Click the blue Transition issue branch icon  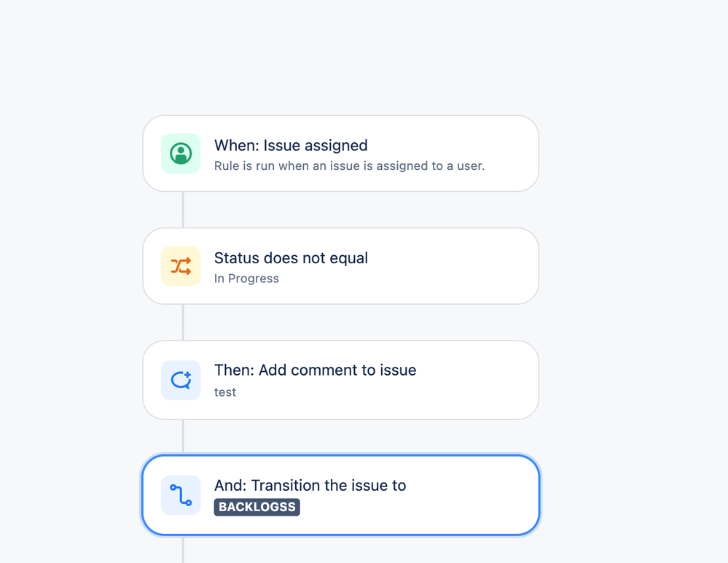181,495
